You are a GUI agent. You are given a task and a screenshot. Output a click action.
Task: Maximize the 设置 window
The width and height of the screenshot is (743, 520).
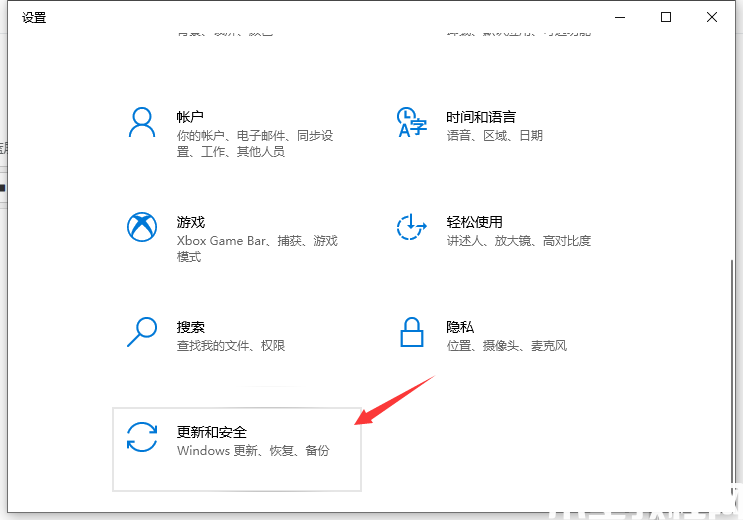(666, 18)
